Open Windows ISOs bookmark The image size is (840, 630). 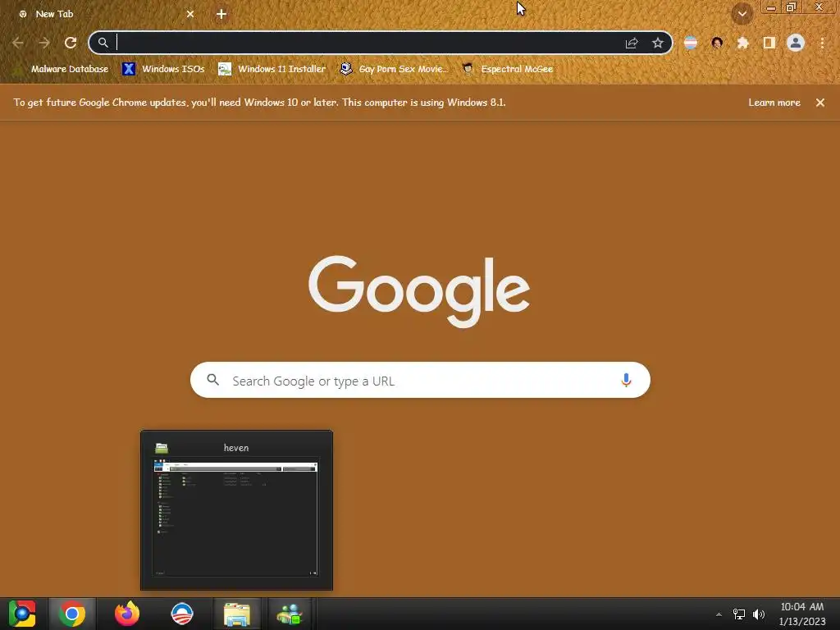[163, 69]
